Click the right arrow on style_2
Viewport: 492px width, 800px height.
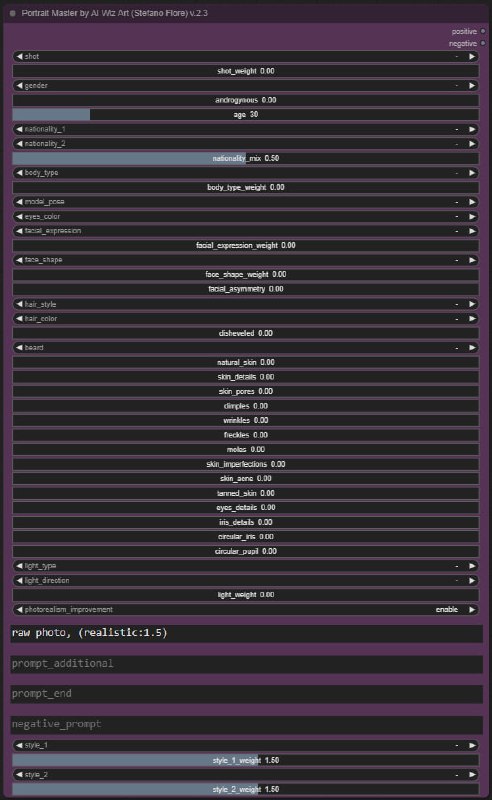pos(472,774)
